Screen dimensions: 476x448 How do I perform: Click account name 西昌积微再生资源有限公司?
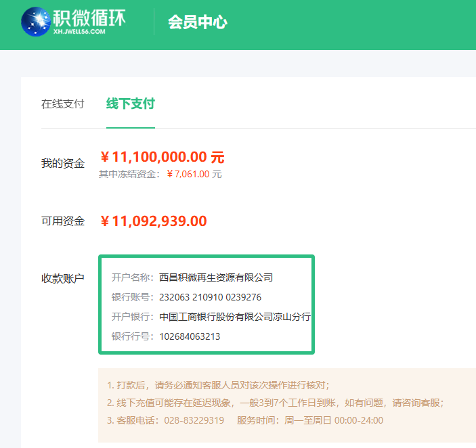[x=215, y=277]
